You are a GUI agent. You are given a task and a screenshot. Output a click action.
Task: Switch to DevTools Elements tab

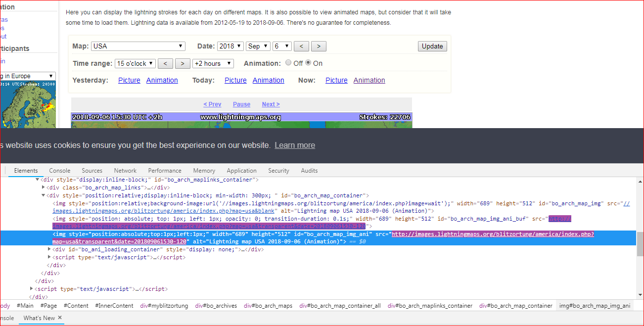tap(26, 171)
